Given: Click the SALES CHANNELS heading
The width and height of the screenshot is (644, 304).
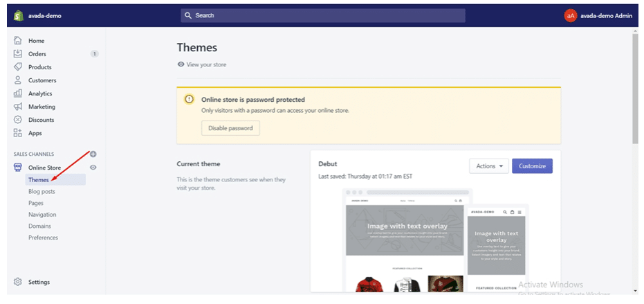Looking at the screenshot, I should pyautogui.click(x=34, y=154).
